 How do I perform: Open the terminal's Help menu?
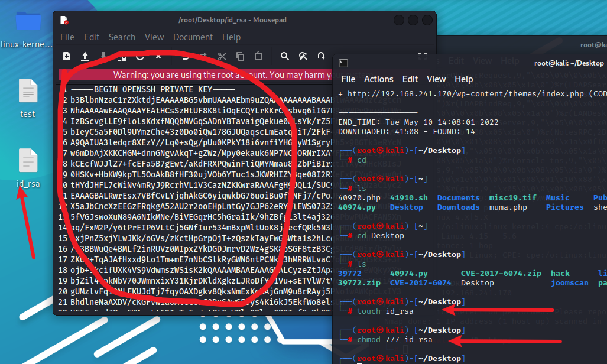point(464,79)
